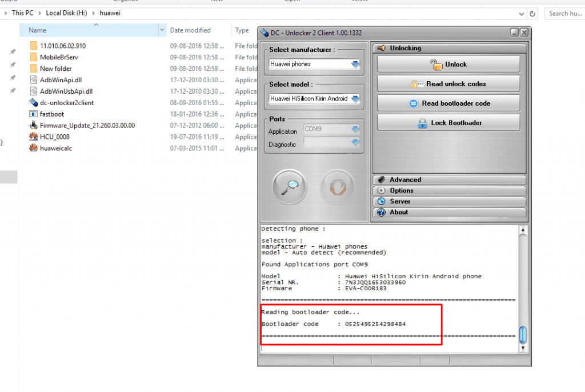Click the Lock Bootloader button
This screenshot has height=392, width=585.
(448, 123)
